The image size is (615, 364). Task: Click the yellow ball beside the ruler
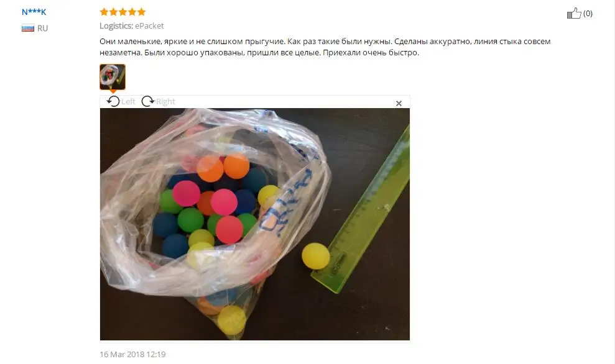coord(316,256)
